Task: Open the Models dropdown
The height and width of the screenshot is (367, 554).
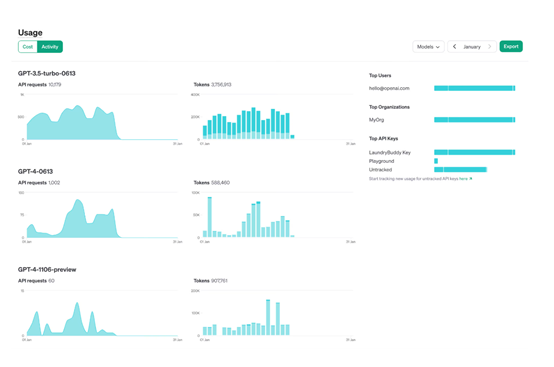Action: click(x=428, y=47)
